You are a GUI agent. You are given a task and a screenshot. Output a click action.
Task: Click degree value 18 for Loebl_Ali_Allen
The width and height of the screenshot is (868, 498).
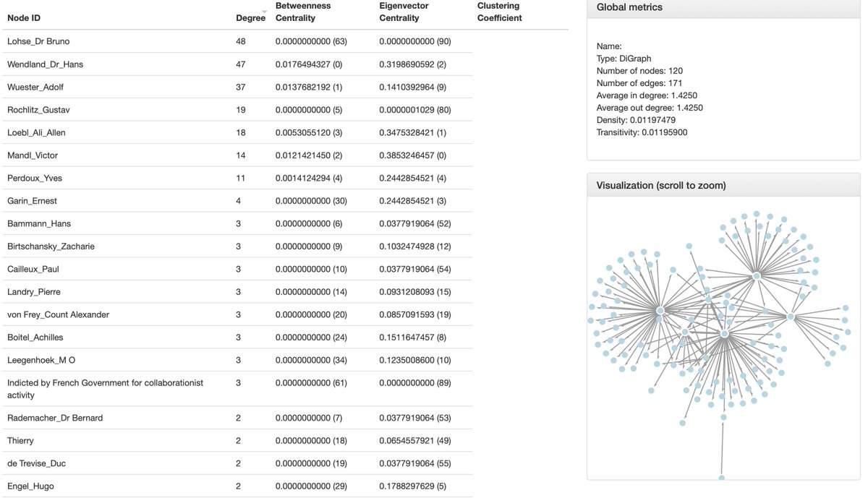pyautogui.click(x=241, y=133)
